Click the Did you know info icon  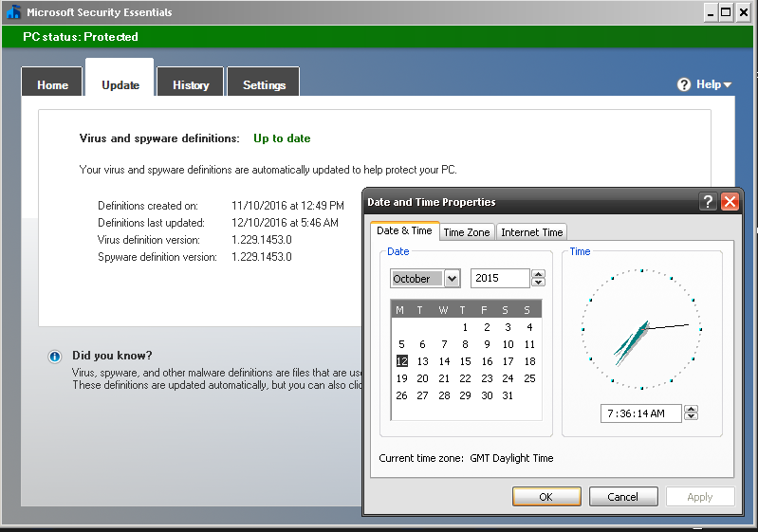55,357
